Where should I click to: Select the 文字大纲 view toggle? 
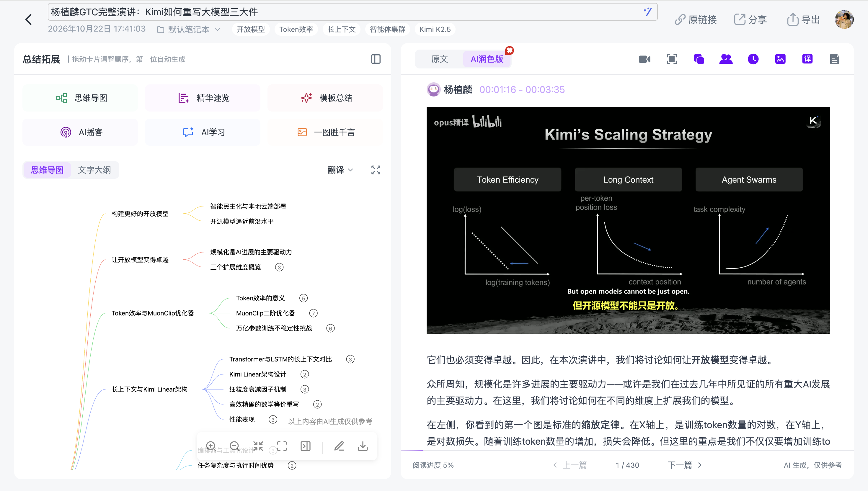94,170
